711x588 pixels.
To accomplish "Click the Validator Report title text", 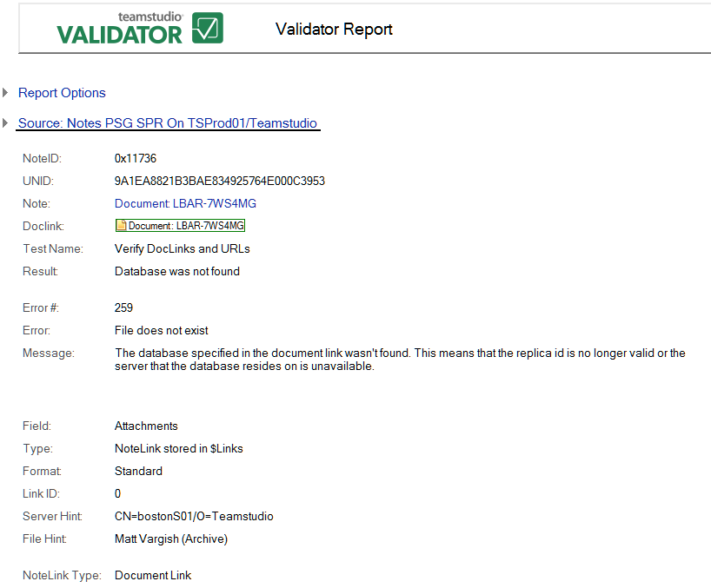I will [334, 30].
